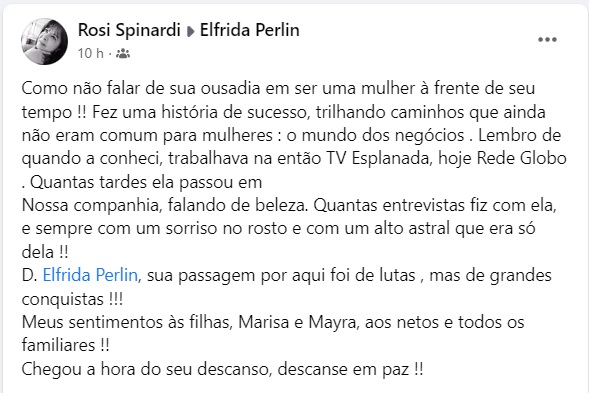The height and width of the screenshot is (397, 589).
Task: Open the three-dot post options menu
Action: [547, 39]
